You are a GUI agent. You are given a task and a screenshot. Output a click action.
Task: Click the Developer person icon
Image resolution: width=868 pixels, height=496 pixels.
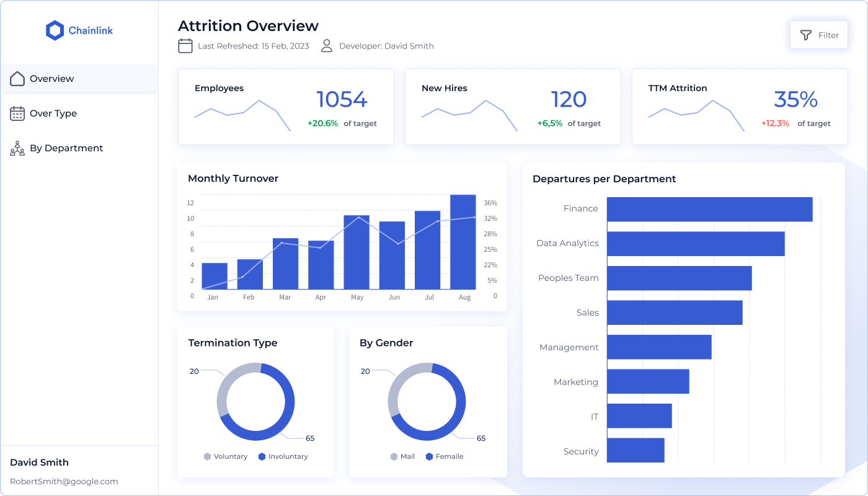327,45
